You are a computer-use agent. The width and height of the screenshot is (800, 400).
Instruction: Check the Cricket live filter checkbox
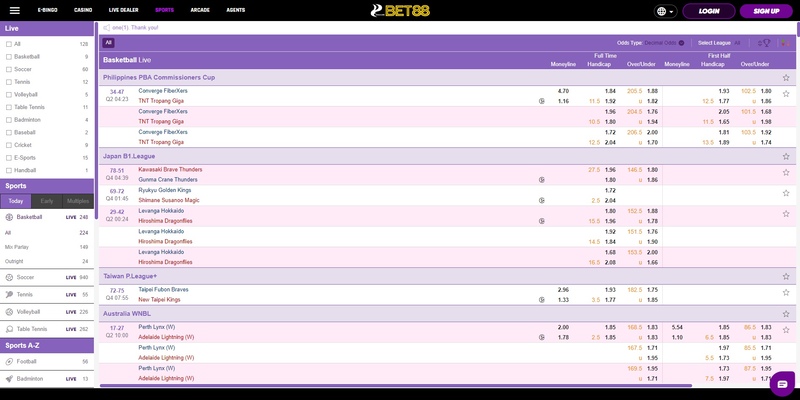click(x=9, y=145)
